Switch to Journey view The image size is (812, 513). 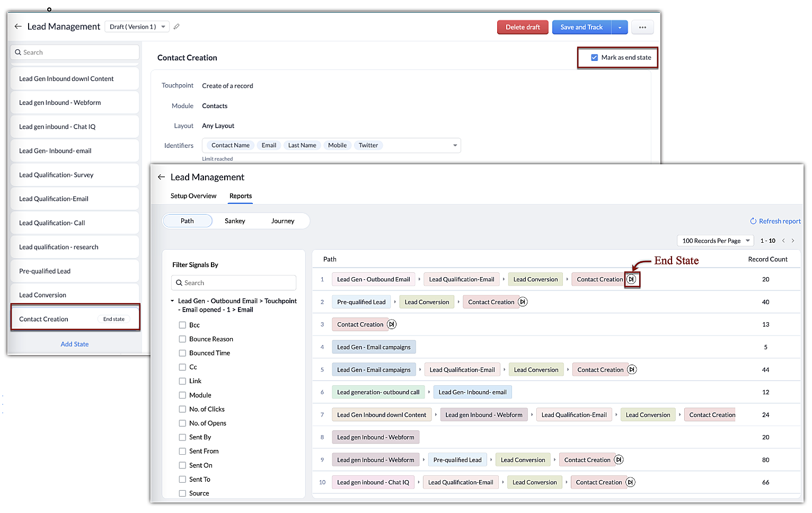point(283,221)
